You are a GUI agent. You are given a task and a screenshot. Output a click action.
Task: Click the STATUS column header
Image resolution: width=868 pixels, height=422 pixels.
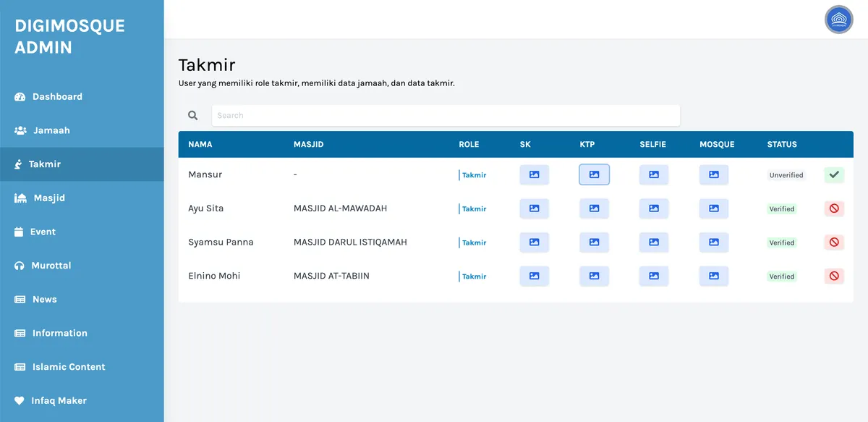(x=782, y=144)
